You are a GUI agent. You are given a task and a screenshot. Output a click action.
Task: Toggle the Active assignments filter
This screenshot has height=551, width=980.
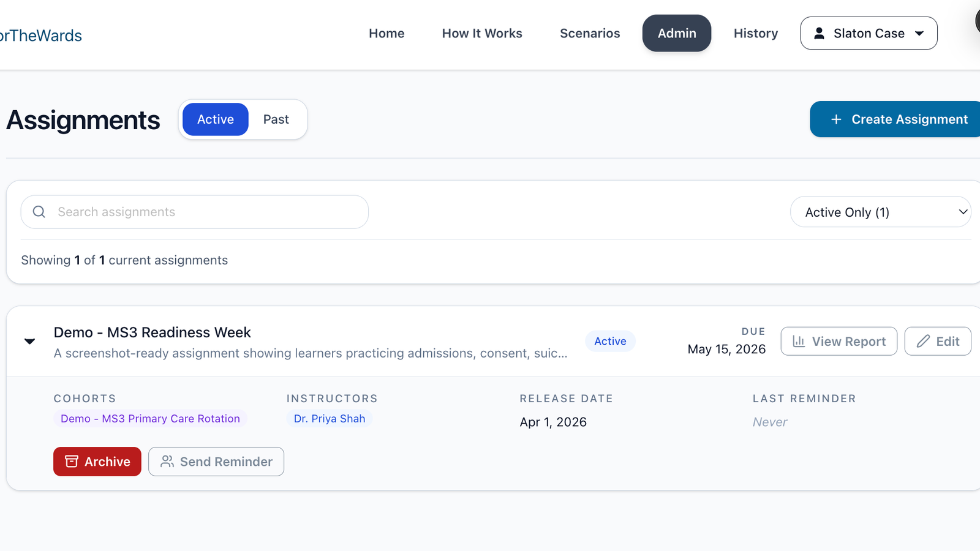[214, 119]
